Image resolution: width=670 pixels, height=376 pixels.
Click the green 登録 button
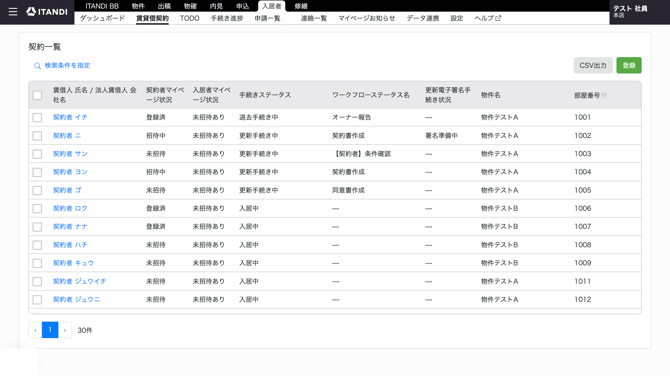point(629,65)
